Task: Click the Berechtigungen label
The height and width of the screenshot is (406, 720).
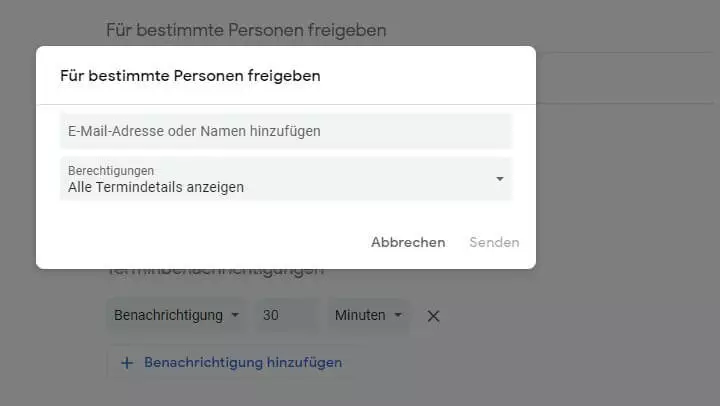Action: coord(111,171)
